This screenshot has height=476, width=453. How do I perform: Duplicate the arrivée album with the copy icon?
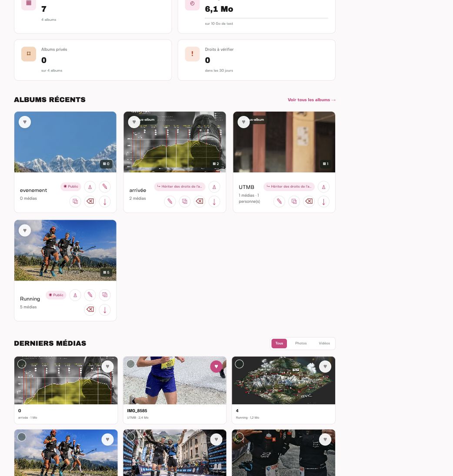(x=185, y=201)
